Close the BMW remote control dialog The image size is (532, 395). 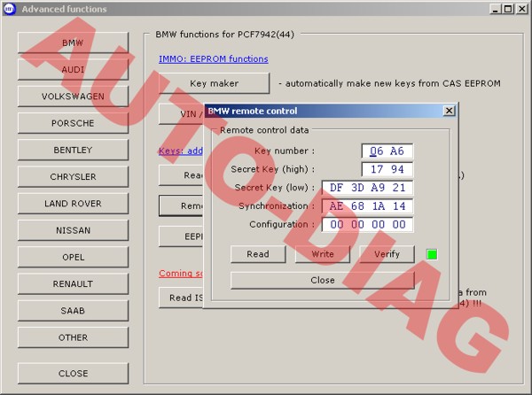(323, 280)
